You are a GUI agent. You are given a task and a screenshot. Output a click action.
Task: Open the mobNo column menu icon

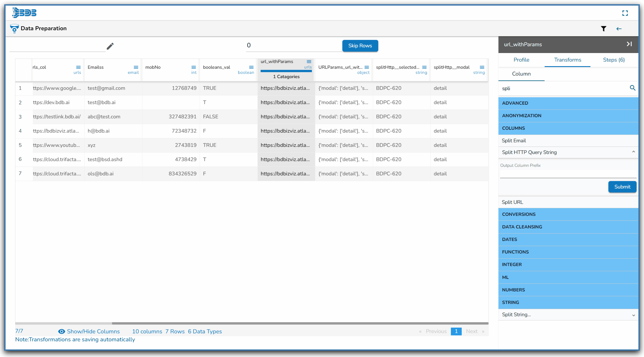193,67
